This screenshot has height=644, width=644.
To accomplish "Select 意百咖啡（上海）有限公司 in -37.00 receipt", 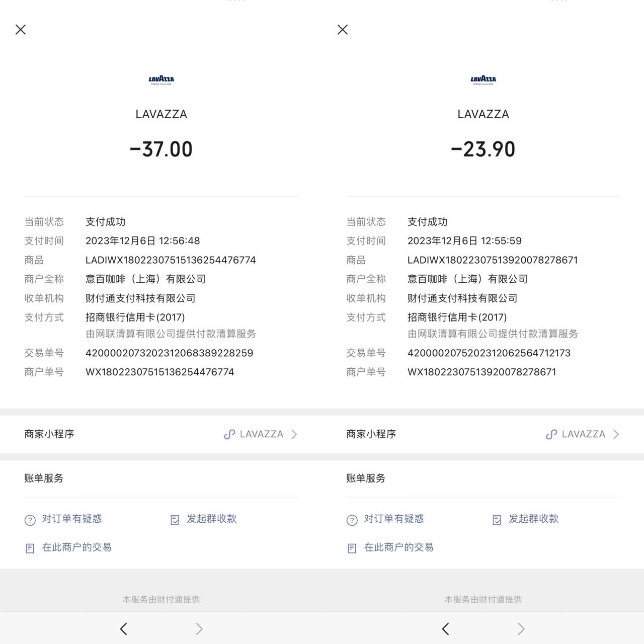I will [145, 279].
